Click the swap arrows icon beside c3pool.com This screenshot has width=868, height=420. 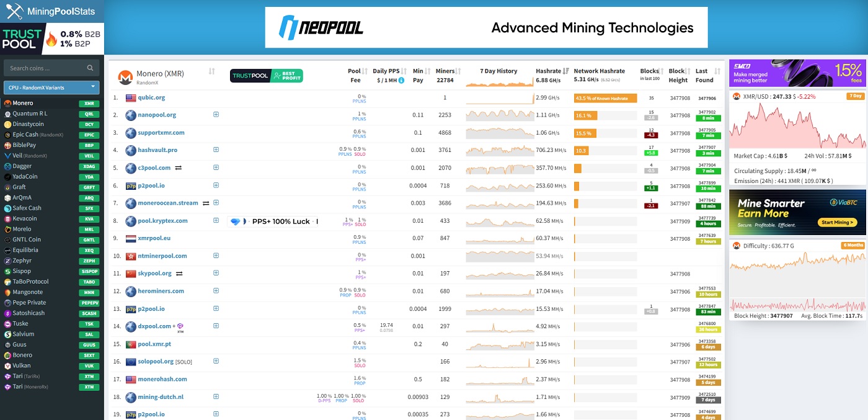(x=179, y=168)
